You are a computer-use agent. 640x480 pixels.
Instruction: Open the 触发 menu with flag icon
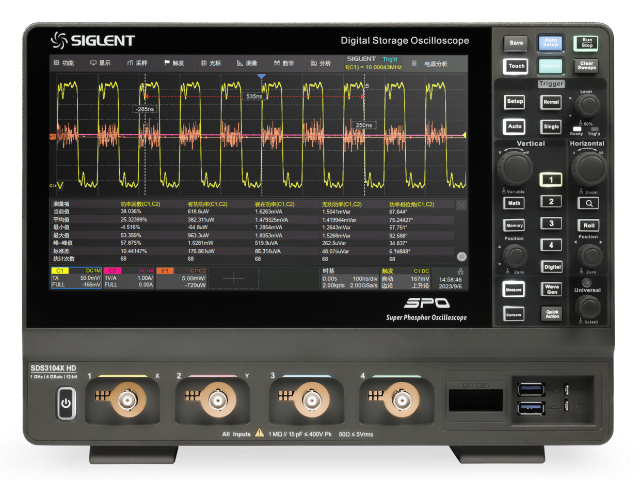(x=174, y=63)
